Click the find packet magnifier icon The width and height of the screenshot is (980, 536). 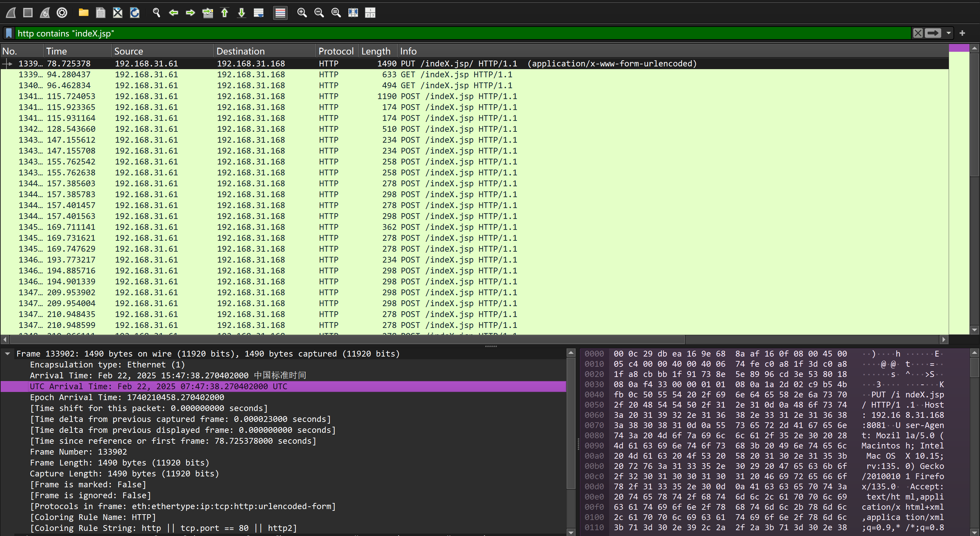(x=157, y=13)
